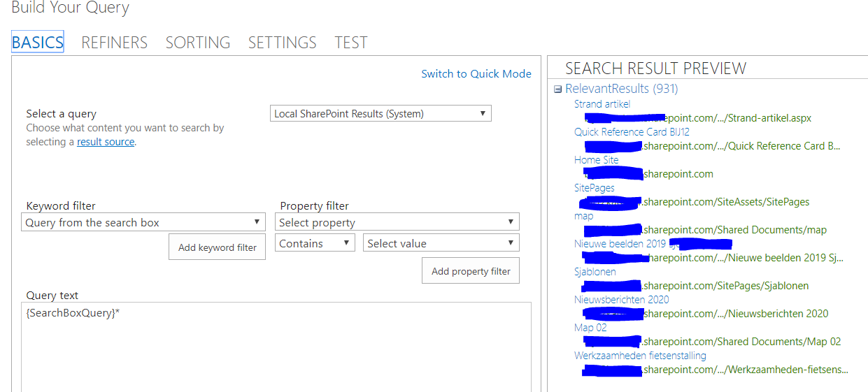The image size is (868, 392).
Task: Switch to the TEST tab
Action: [351, 43]
